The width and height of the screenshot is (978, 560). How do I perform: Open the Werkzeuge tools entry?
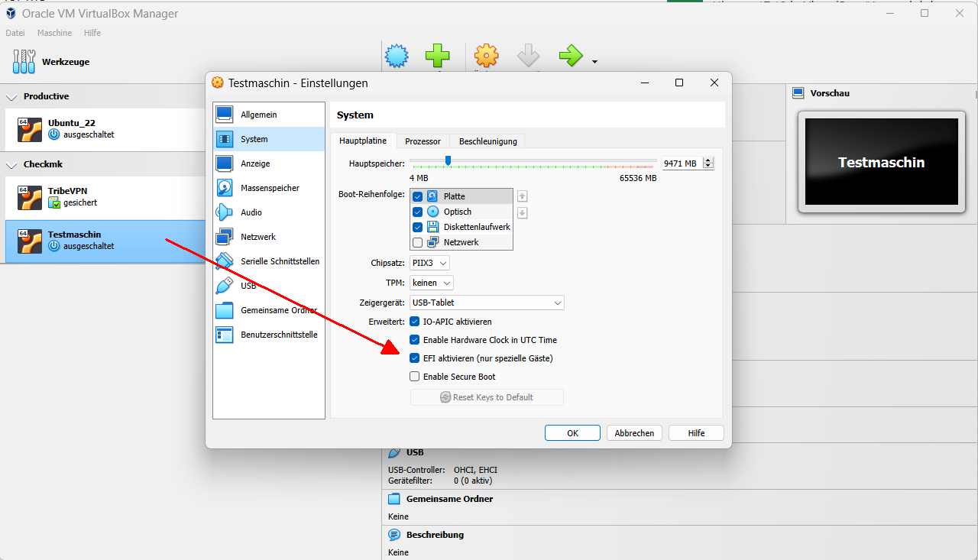(52, 62)
